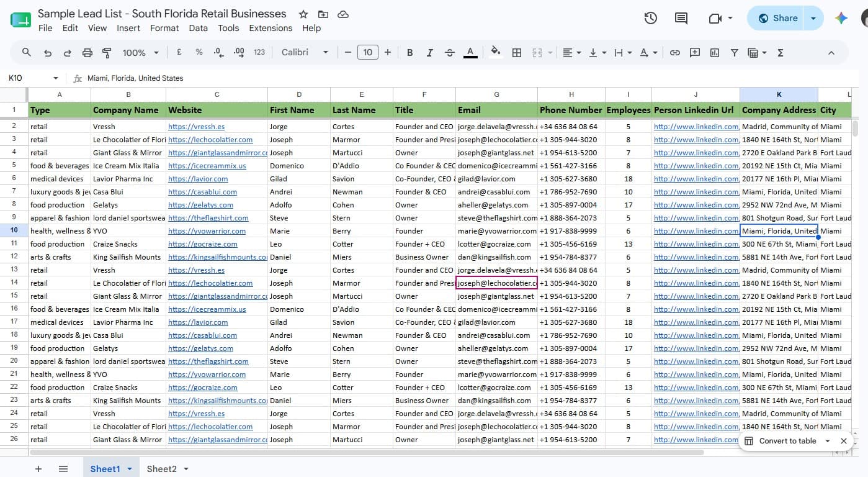Format the cell as currency (£)
This screenshot has height=477, width=868.
pyautogui.click(x=179, y=53)
